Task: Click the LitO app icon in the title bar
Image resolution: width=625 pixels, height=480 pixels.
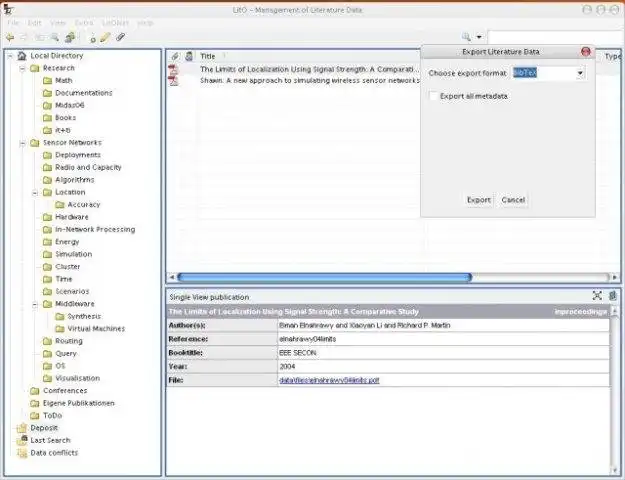Action: (8, 9)
